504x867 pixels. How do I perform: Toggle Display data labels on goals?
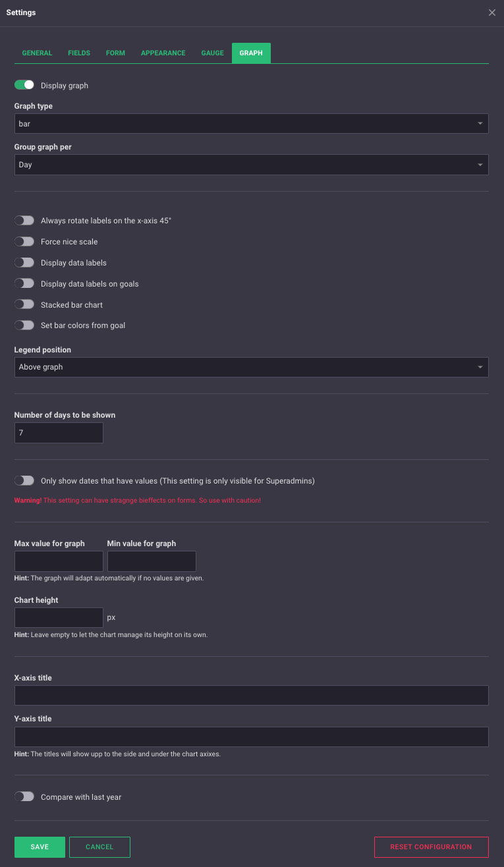pos(24,283)
